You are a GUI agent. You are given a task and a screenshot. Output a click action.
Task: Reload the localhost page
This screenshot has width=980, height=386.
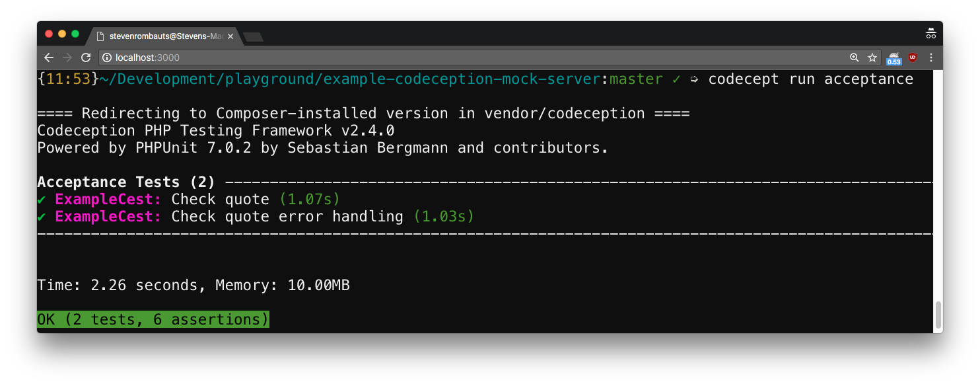(86, 58)
